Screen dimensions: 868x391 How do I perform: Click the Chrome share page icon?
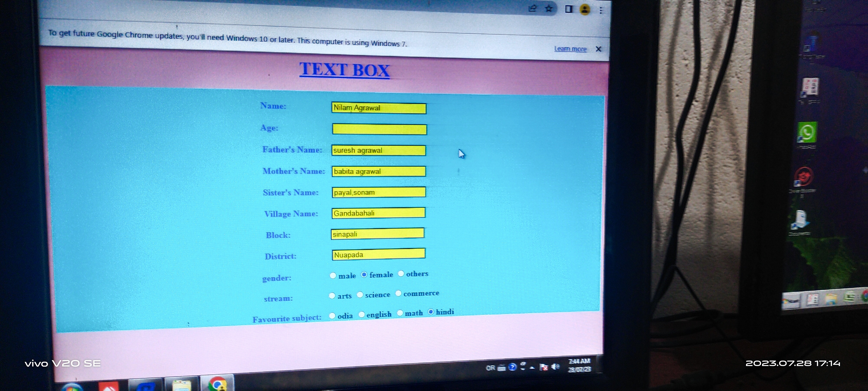(532, 8)
